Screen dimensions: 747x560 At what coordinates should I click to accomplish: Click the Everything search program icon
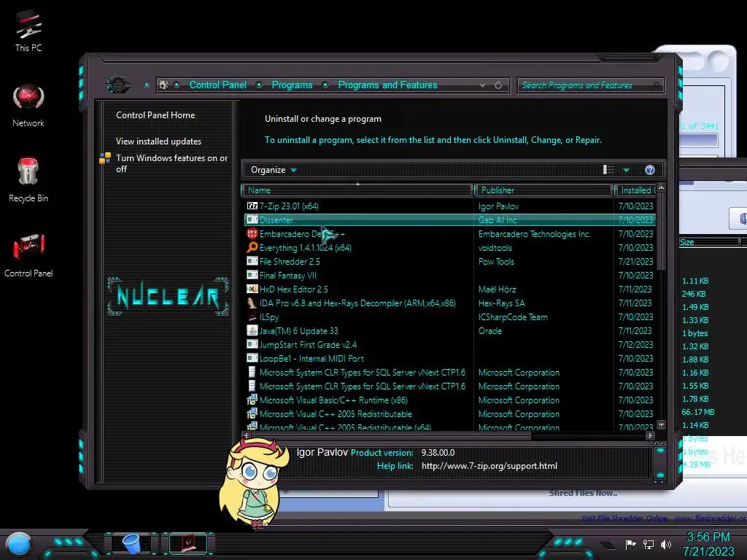[x=252, y=248]
